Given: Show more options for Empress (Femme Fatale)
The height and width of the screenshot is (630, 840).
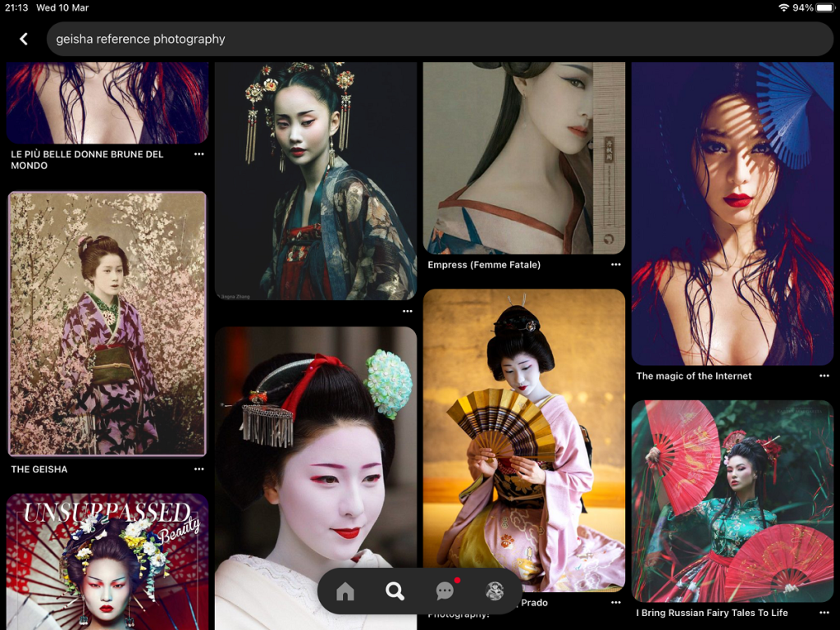Looking at the screenshot, I should (x=615, y=265).
